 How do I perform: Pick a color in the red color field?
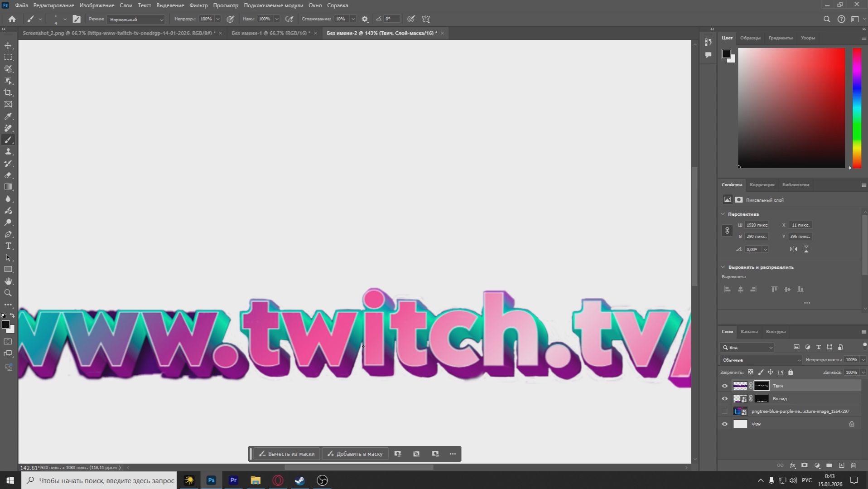tap(791, 108)
